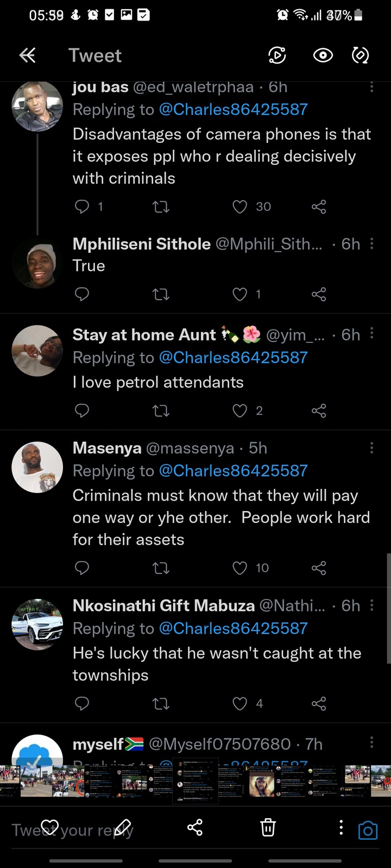Open @Charles86425587 link in Stay at home Aunt's reply
Viewport: 391px width, 868px height.
pyautogui.click(x=233, y=358)
